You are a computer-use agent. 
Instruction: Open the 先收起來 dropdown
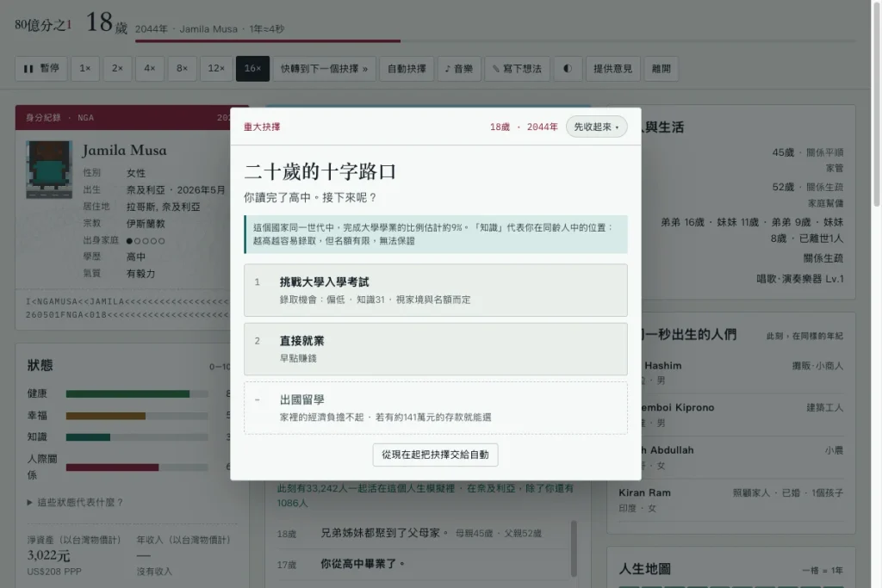[596, 127]
